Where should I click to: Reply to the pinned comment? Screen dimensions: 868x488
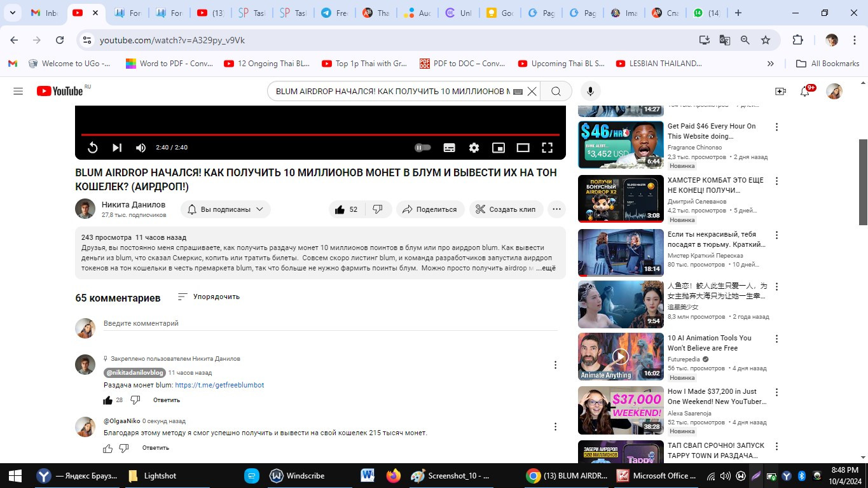click(167, 400)
